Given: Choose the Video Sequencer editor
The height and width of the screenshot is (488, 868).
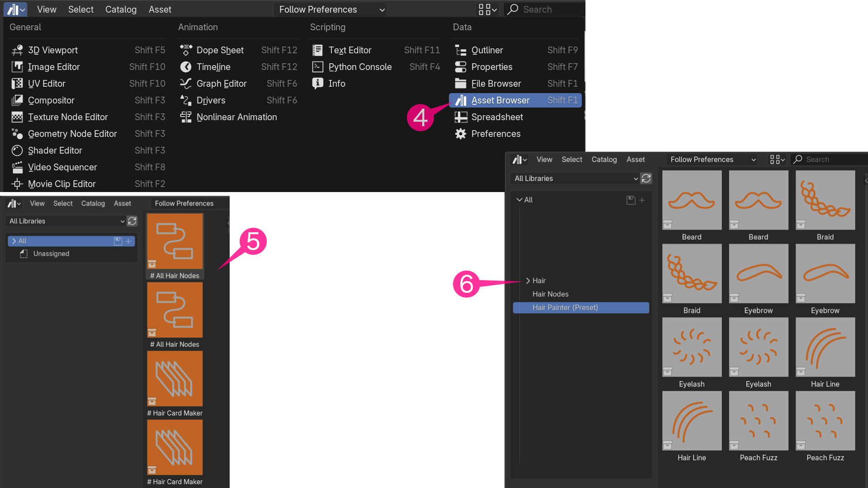Looking at the screenshot, I should [88, 167].
